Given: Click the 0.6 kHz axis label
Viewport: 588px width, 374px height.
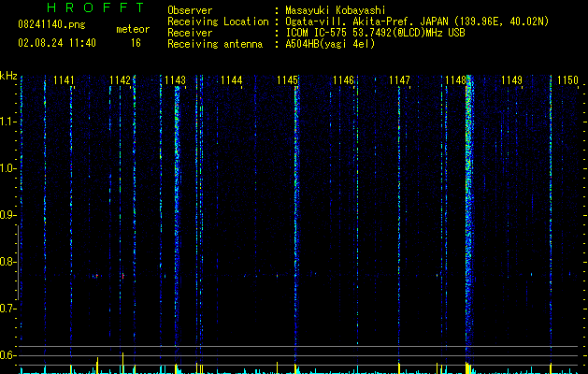Looking at the screenshot, I should 7,355.
